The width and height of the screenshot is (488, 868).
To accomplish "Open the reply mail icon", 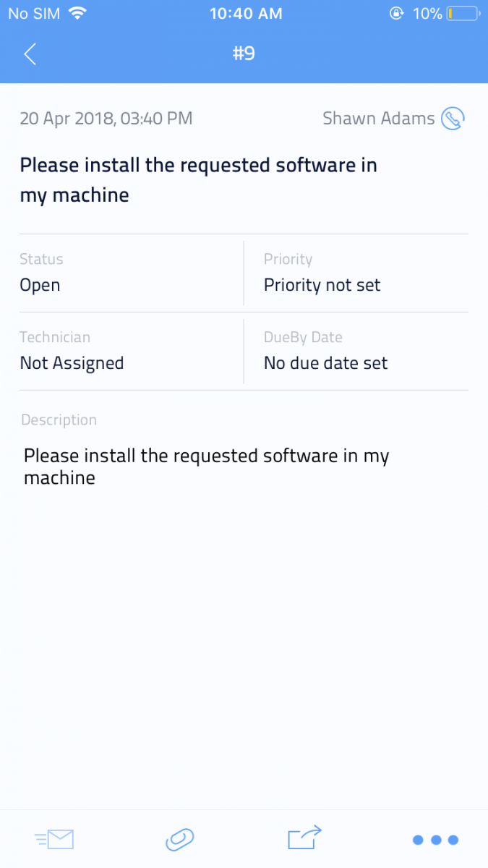I will pyautogui.click(x=55, y=839).
